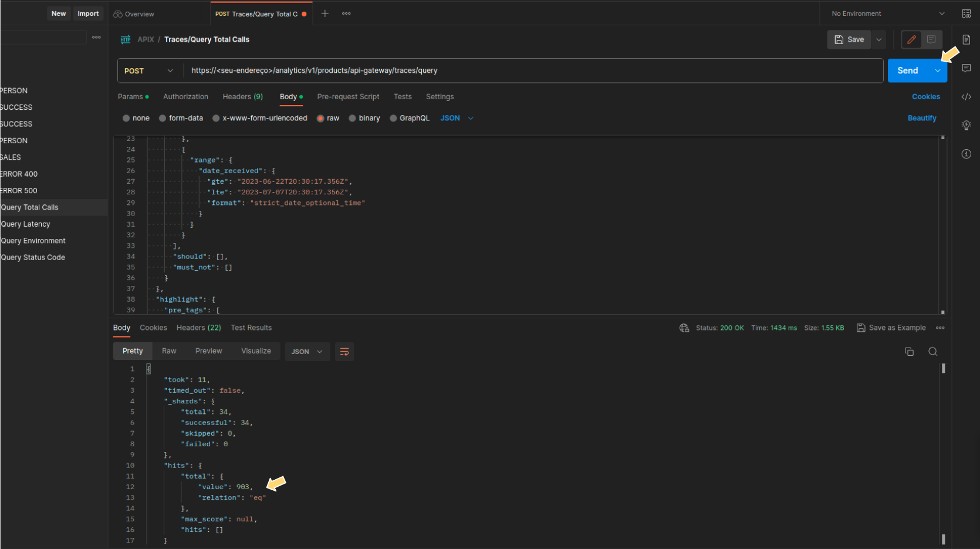Switch to the Headers (9) tab
Viewport: 980px width, 549px height.
pyautogui.click(x=242, y=97)
